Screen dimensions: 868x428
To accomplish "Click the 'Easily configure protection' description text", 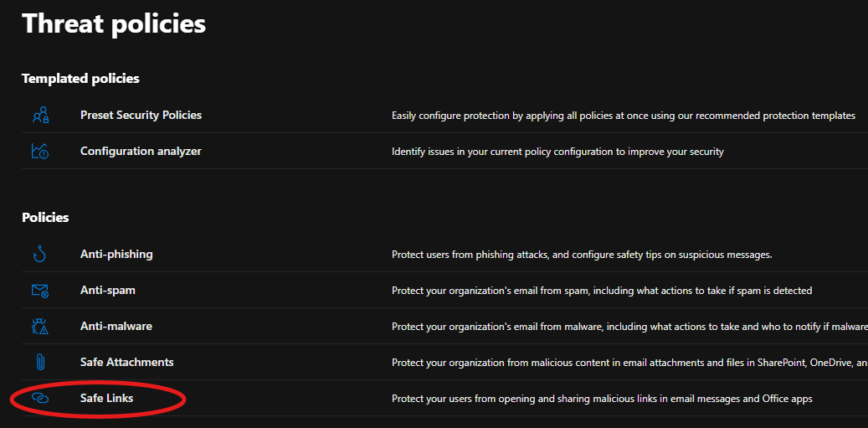I will 623,116.
